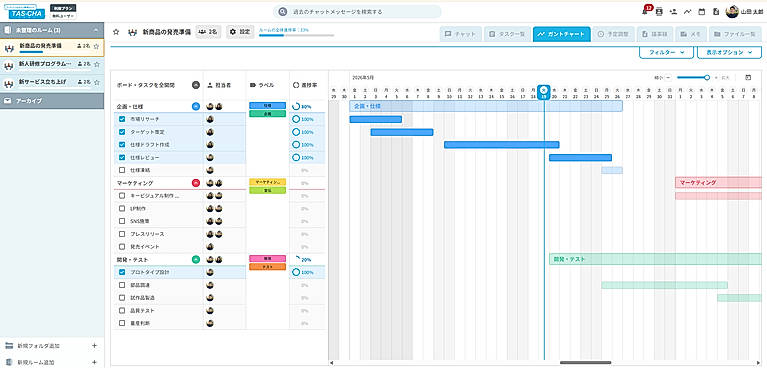Collapse the マーケティング board with red chevron
The image size is (767, 368).
click(x=196, y=183)
